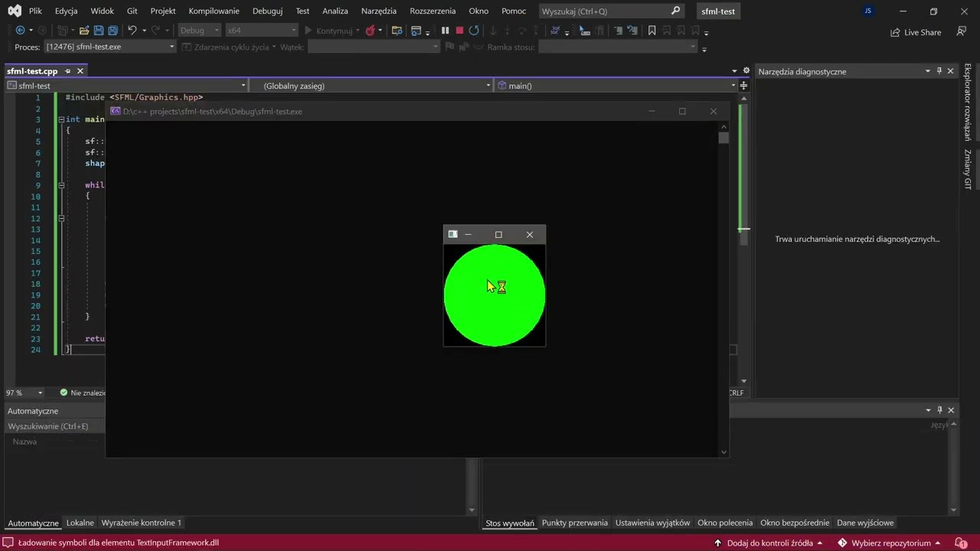Pin the Narzędzia diagnostyczne panel
Image resolution: width=980 pixels, height=551 pixels.
939,71
